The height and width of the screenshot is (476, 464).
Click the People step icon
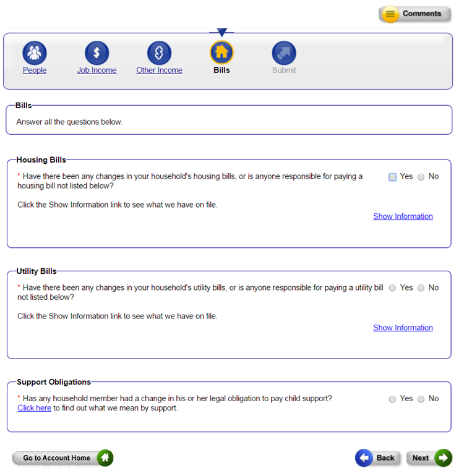(35, 53)
